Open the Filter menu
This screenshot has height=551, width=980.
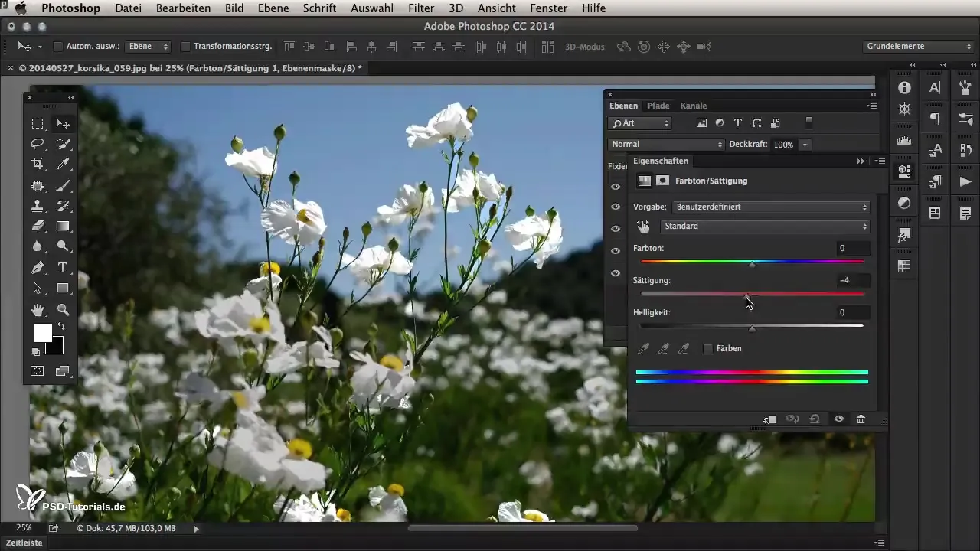click(x=421, y=8)
